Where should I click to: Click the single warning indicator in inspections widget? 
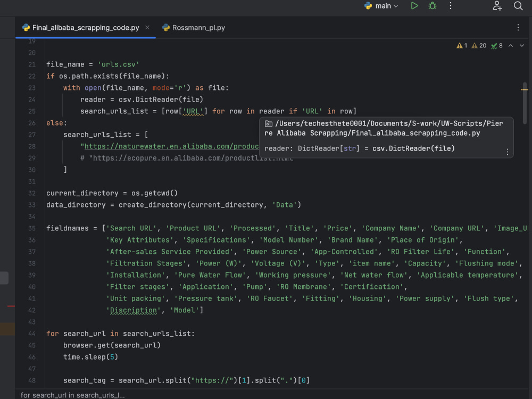click(462, 46)
